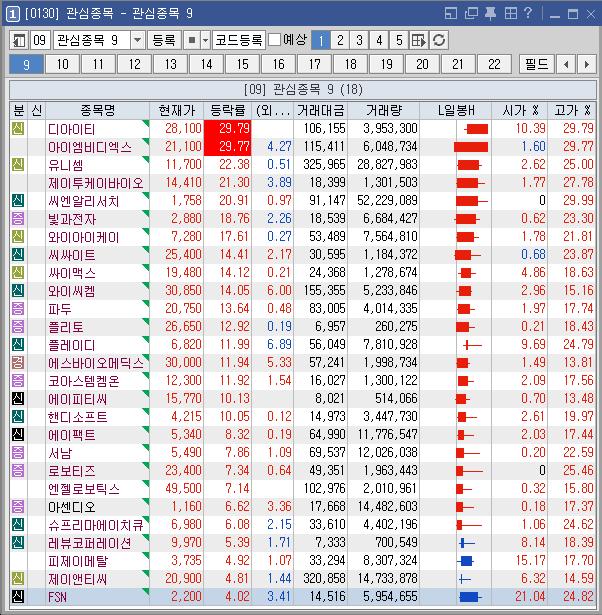Click the 증 badge on 빛과전자 row

tap(18, 218)
